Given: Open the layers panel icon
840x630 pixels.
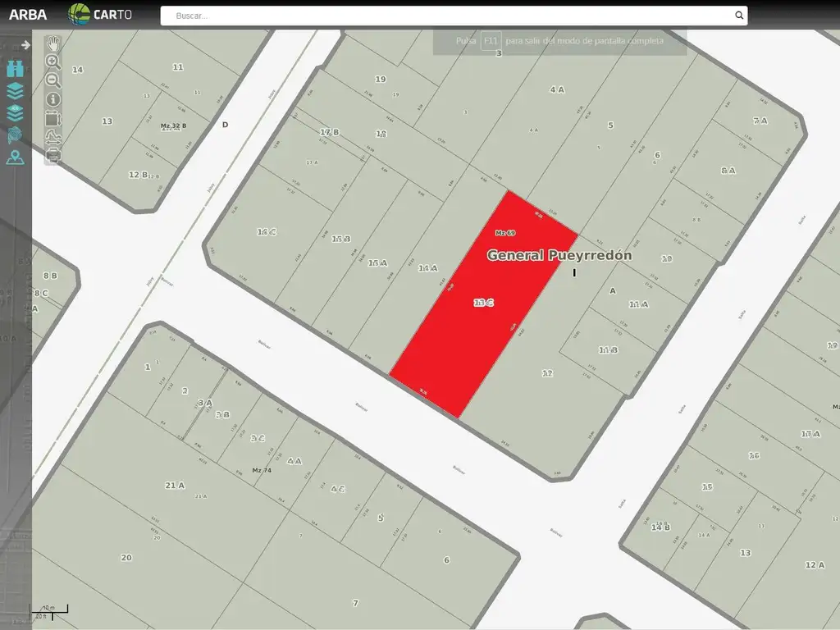Looking at the screenshot, I should [15, 91].
